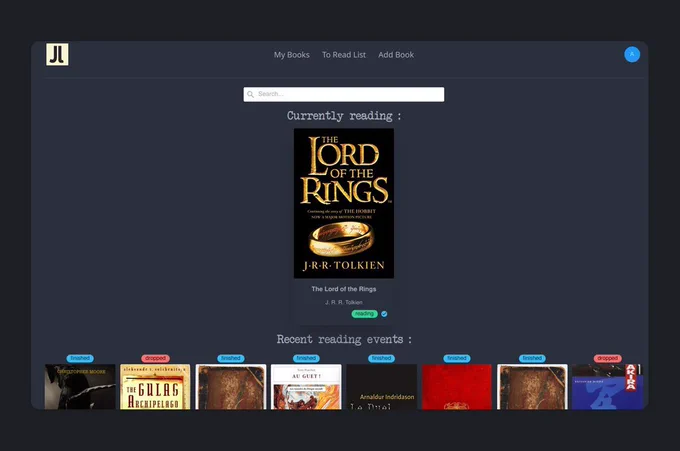Open The Lord of the Rings cover
680x451 pixels.
(344, 203)
